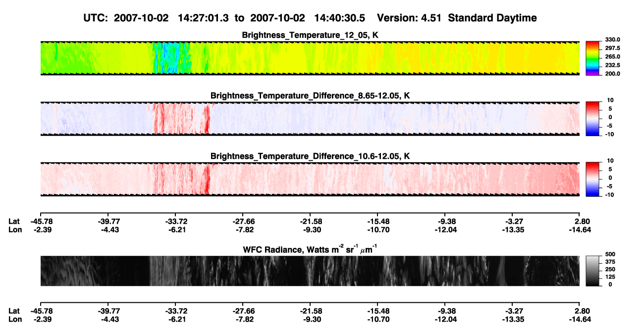The width and height of the screenshot is (644, 330).
Task: Click the bright gray band in the WFC Radiance strip
Action: point(166,271)
